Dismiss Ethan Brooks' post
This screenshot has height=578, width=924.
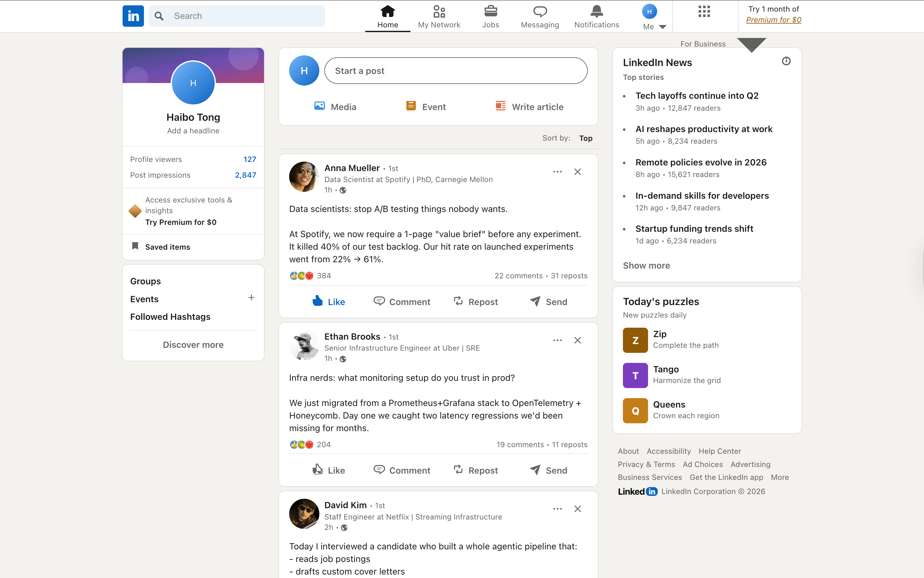coord(578,340)
